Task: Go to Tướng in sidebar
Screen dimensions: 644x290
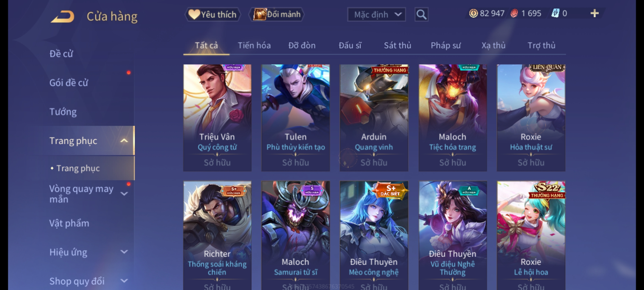Action: [x=63, y=112]
